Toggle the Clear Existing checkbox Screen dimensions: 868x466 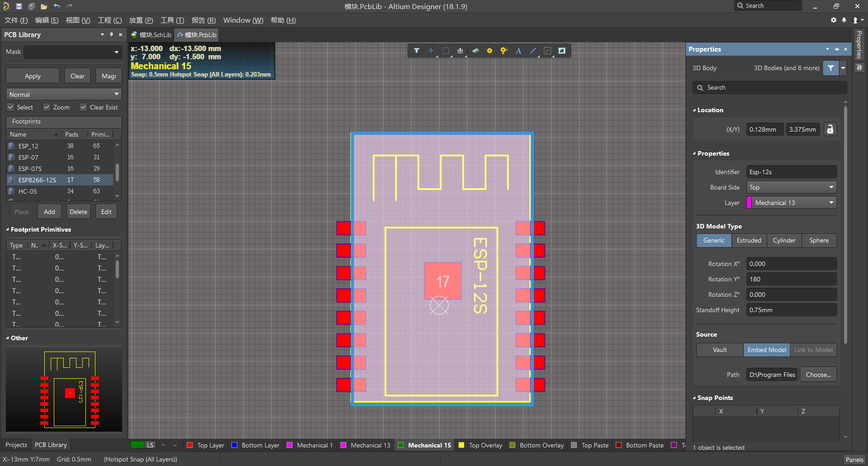[x=83, y=107]
